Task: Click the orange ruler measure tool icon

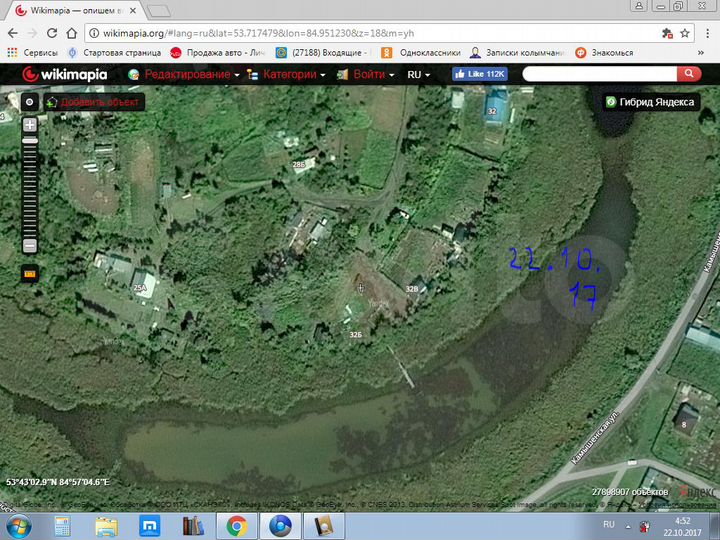Action: coord(30,272)
